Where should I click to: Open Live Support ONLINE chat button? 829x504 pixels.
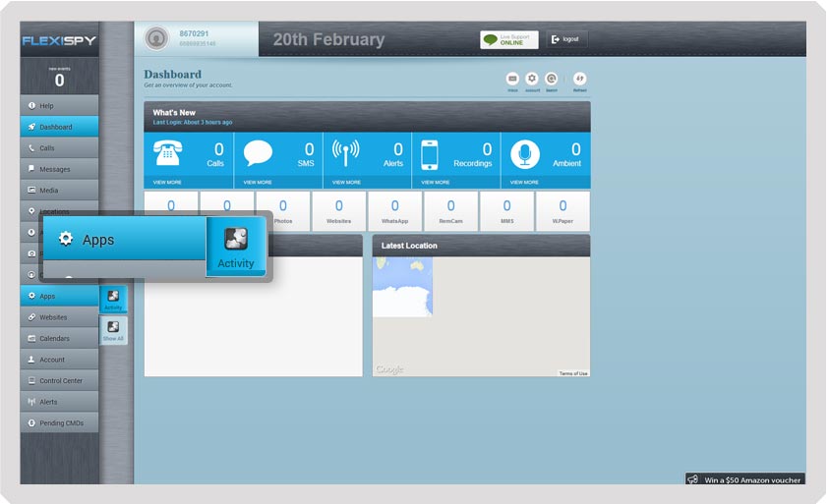point(509,39)
